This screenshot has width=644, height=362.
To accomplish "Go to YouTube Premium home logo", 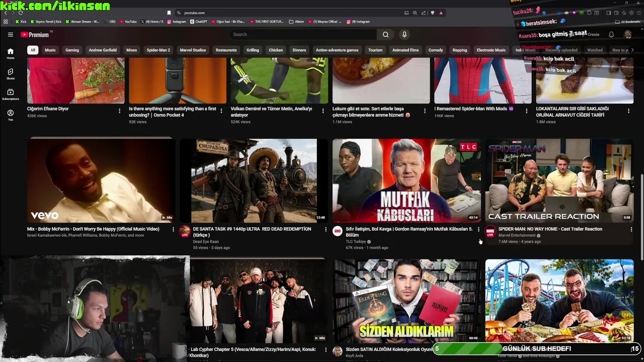I will click(35, 35).
